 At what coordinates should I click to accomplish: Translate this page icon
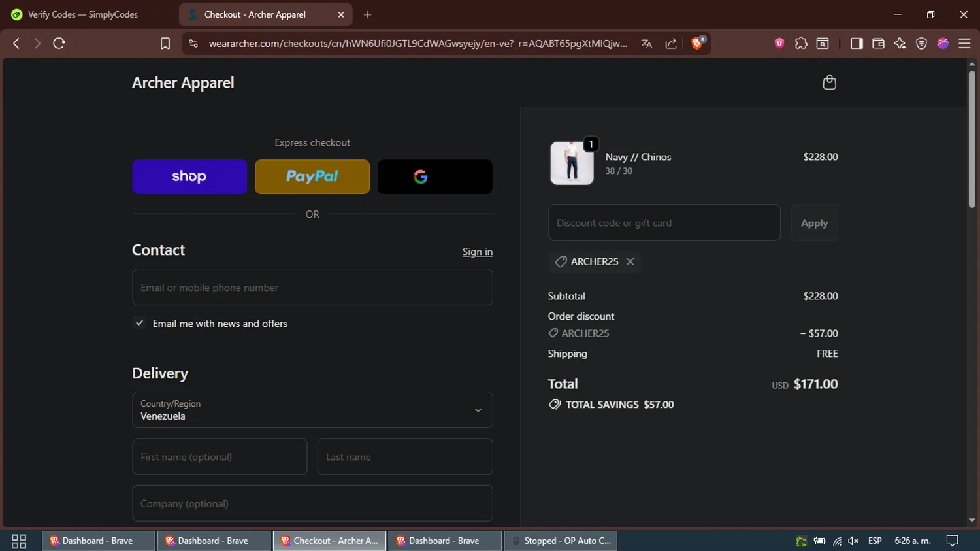pos(647,43)
